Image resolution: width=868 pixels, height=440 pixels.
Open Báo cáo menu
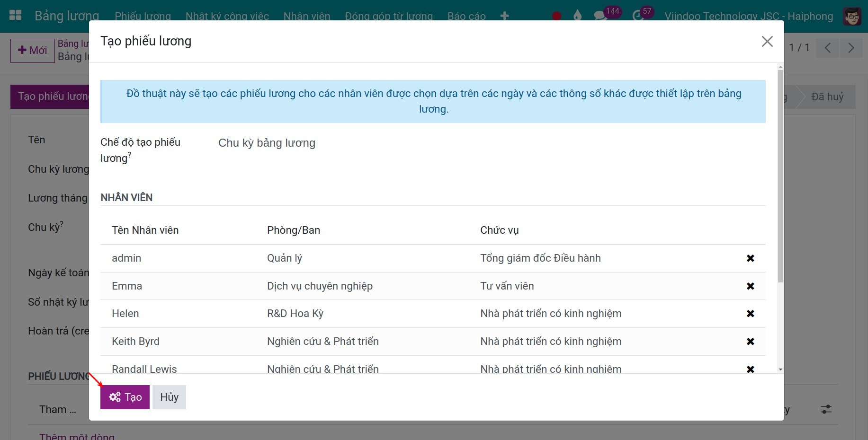click(466, 16)
